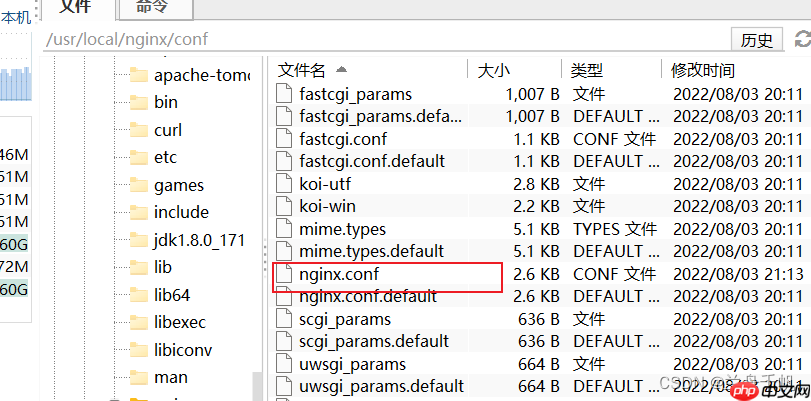
Task: Select file name nginx.conf
Action: [339, 274]
